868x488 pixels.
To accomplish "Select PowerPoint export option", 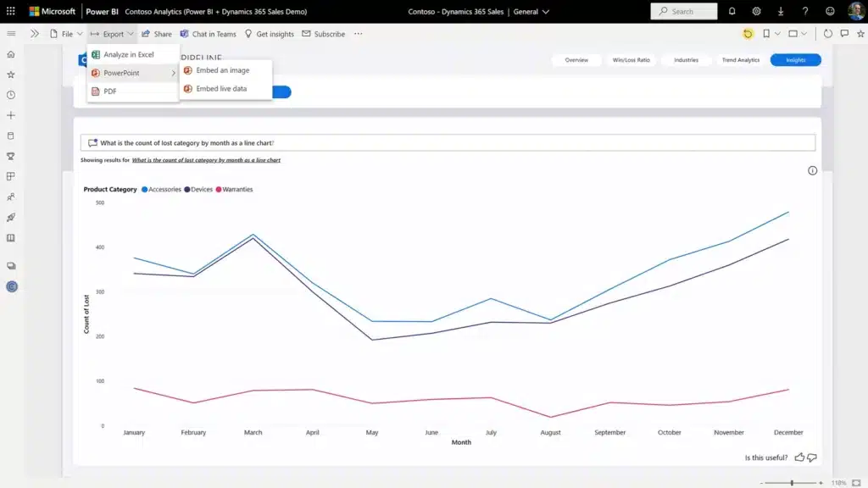I will click(133, 73).
